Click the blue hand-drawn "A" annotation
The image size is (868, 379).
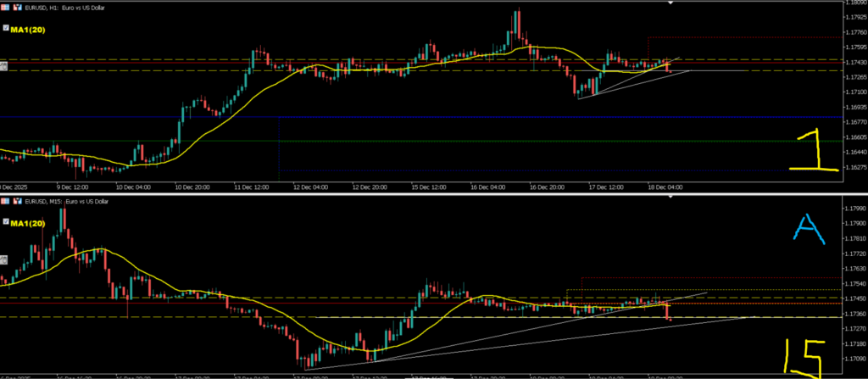click(x=810, y=229)
